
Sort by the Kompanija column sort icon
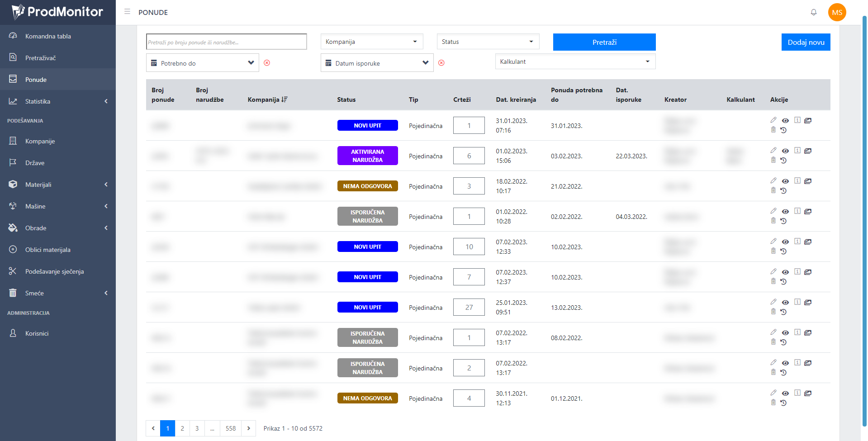[285, 100]
